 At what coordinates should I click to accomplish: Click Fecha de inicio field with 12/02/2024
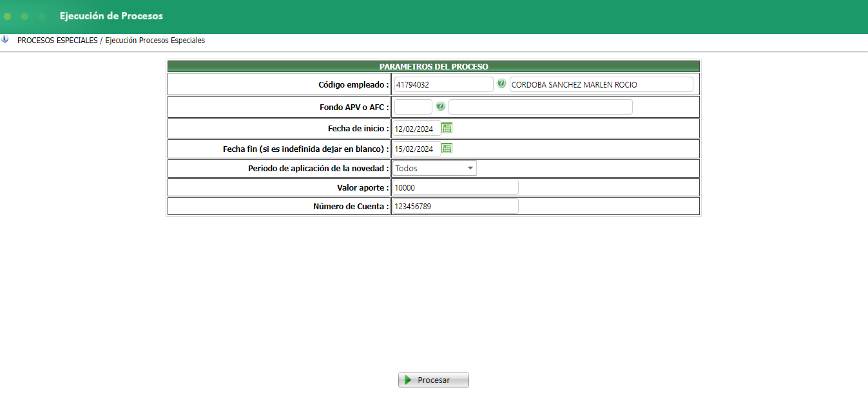[x=417, y=129]
